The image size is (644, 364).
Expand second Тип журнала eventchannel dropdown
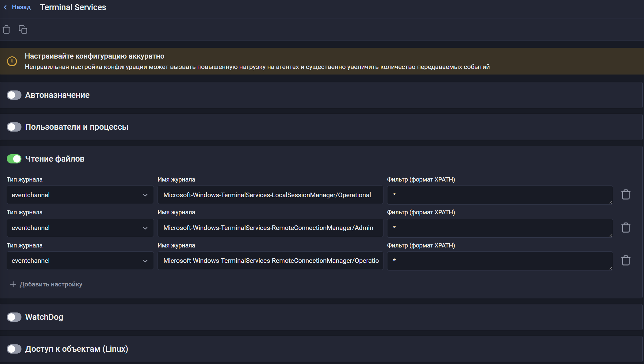pyautogui.click(x=80, y=228)
